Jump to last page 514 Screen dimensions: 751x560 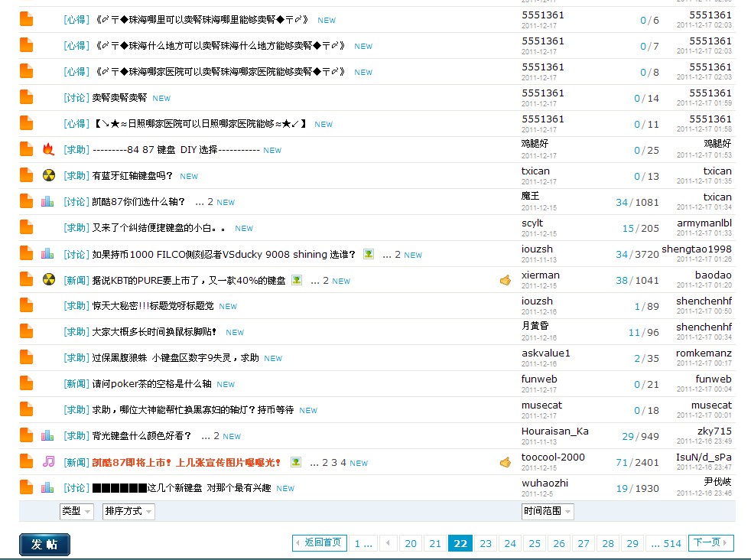pos(665,543)
